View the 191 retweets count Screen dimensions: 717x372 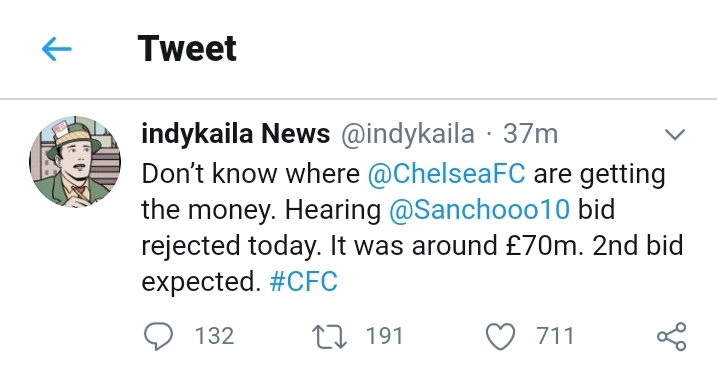point(385,336)
